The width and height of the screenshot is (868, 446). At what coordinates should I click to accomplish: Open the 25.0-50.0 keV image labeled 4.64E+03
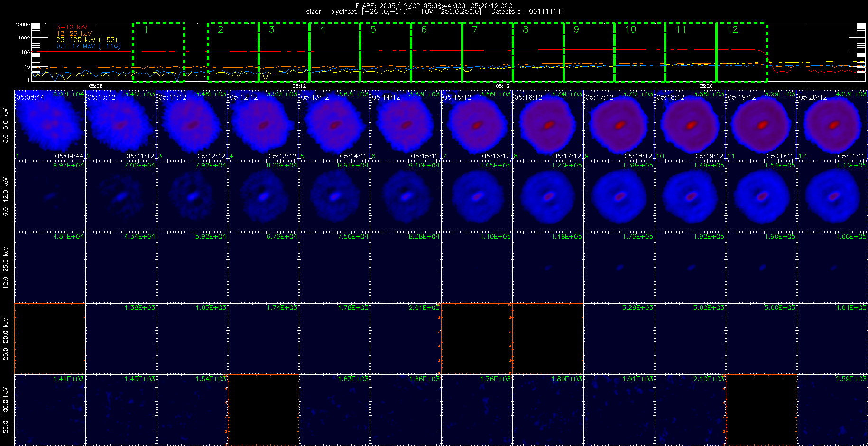pos(832,339)
